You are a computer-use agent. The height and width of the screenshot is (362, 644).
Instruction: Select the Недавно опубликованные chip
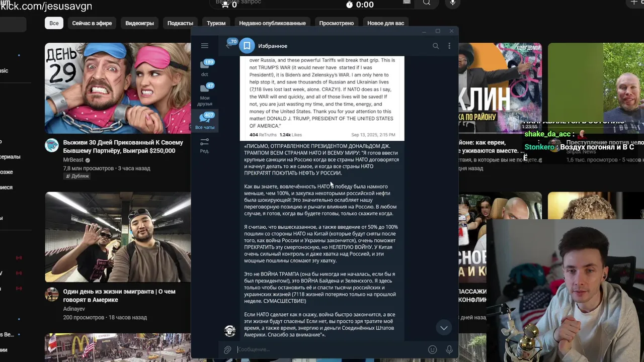[x=272, y=23]
